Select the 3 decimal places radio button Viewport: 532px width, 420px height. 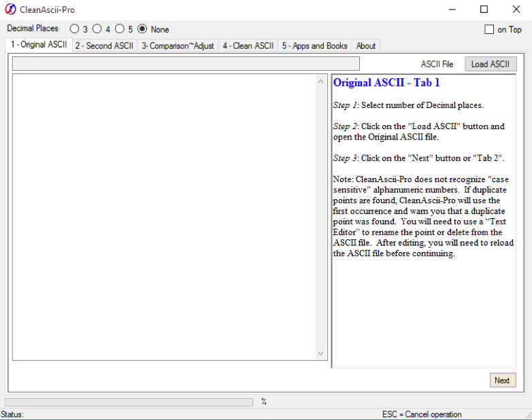pyautogui.click(x=74, y=29)
